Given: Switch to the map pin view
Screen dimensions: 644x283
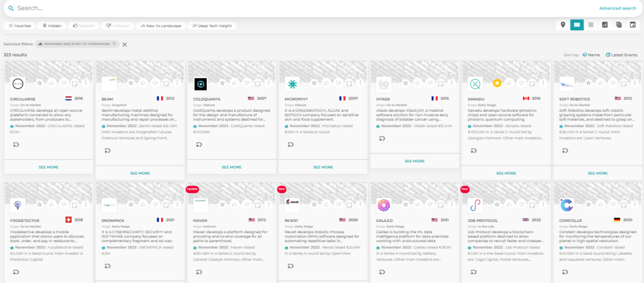Looking at the screenshot, I should pyautogui.click(x=563, y=25).
